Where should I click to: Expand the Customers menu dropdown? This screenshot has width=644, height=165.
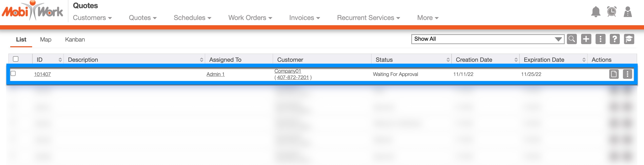point(92,18)
